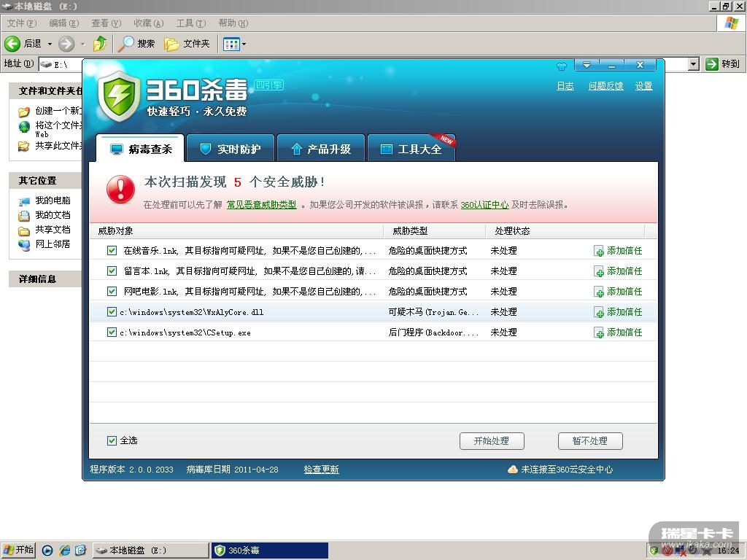Switch to 本地磁盘 (E:) taskbar button
The width and height of the screenshot is (747, 560).
150,551
